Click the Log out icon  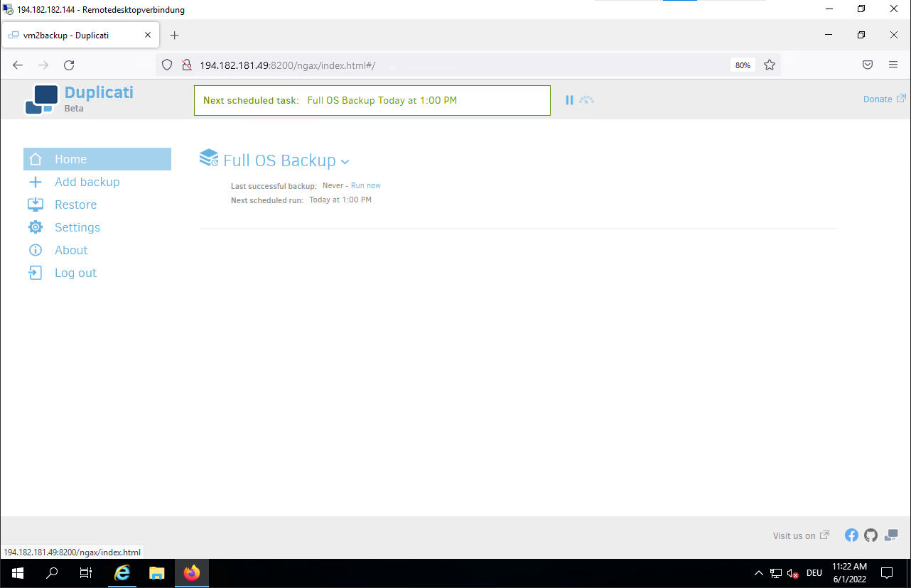tap(36, 273)
